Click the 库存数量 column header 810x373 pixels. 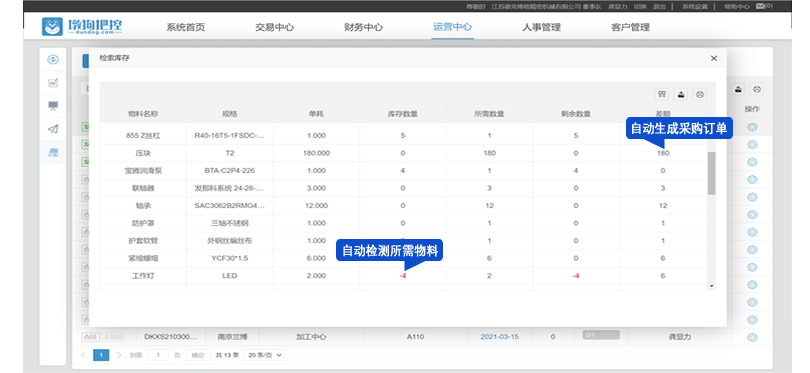point(402,114)
